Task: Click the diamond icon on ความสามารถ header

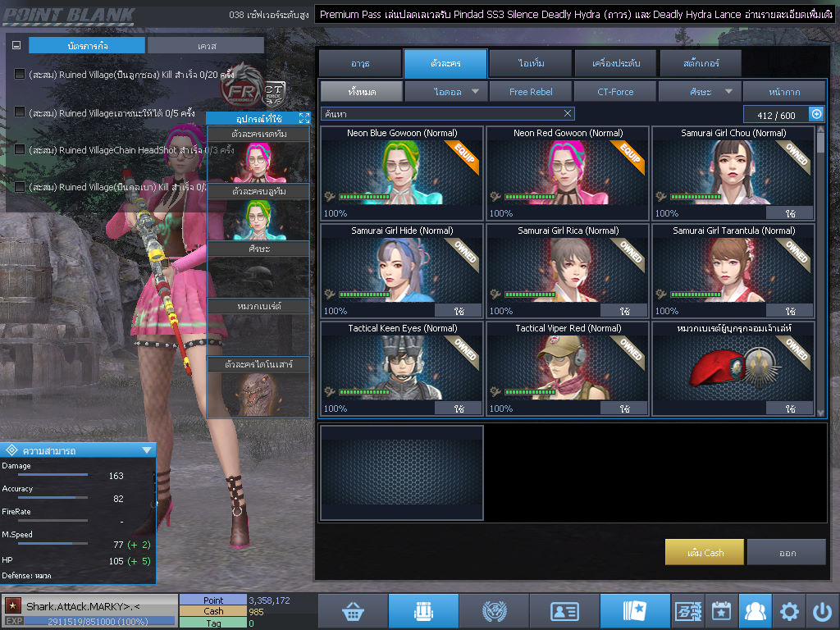Action: 11,450
